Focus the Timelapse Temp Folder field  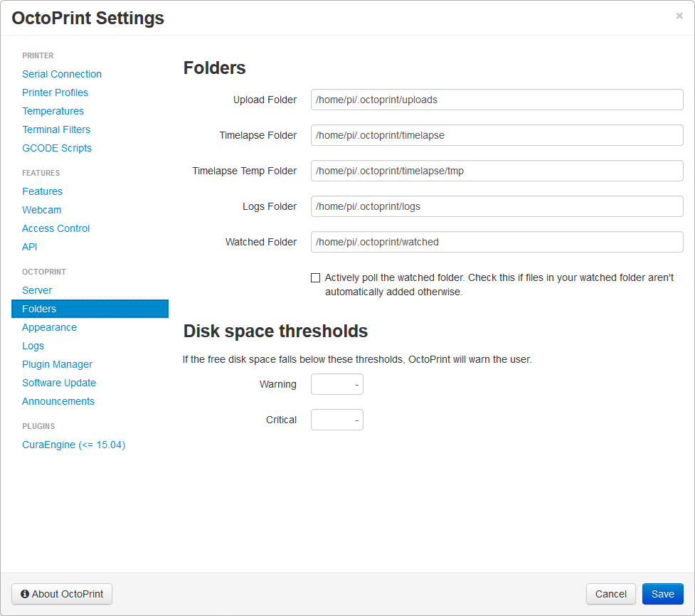pyautogui.click(x=497, y=171)
